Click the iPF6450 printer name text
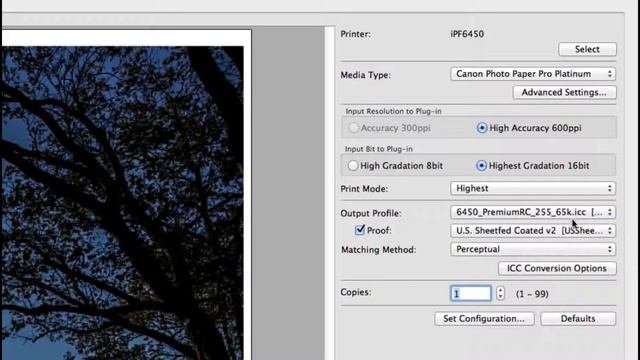This screenshot has width=640, height=360. pyautogui.click(x=467, y=34)
